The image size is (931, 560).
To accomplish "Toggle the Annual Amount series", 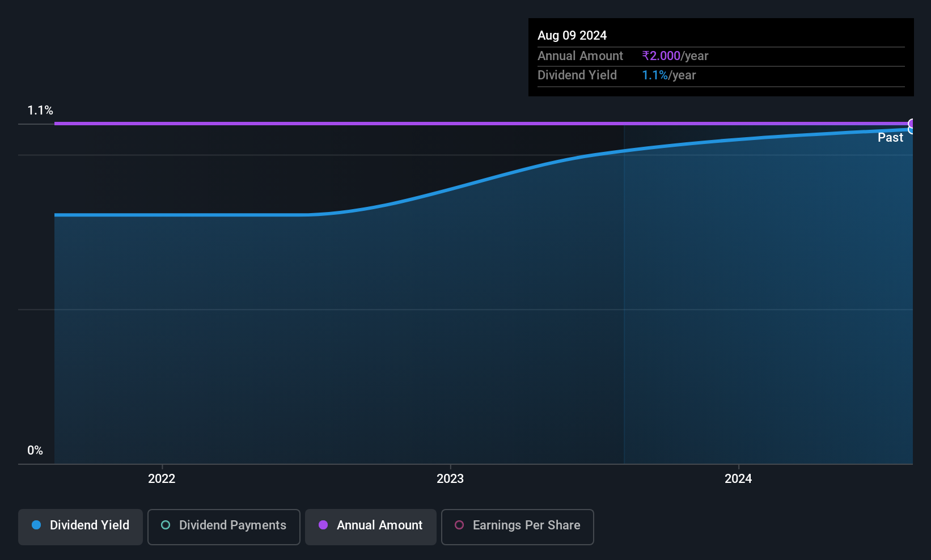I will click(x=371, y=527).
